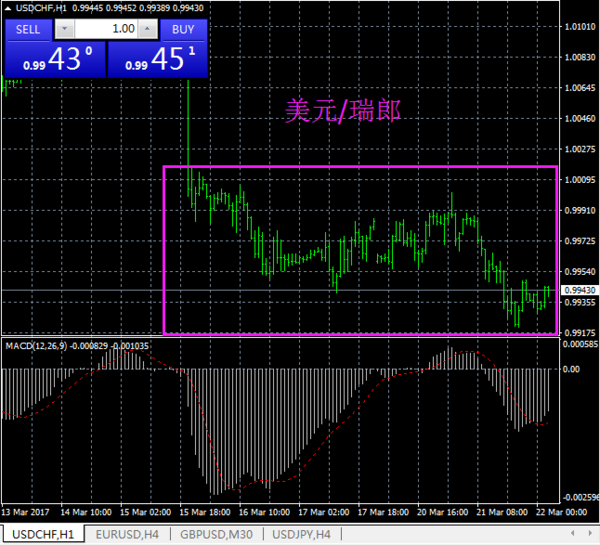Screen dimensions: 600x545
Task: Click the 20 Mar 16:00 time label
Action: tap(443, 512)
